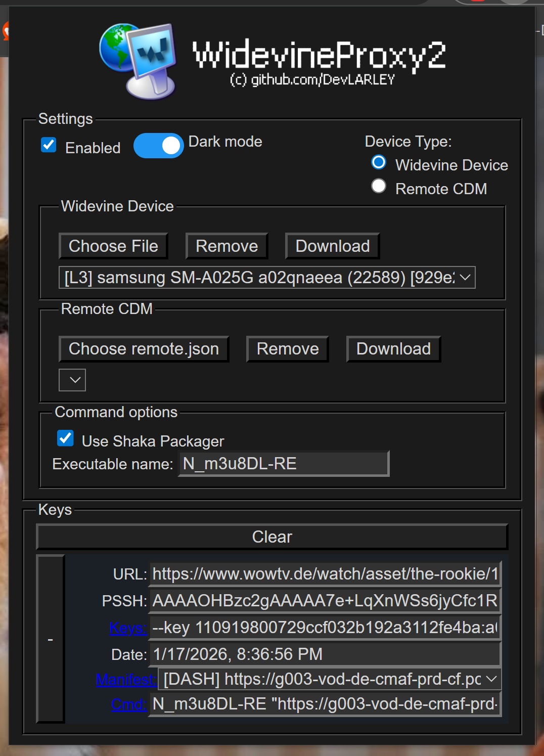Open the DASH manifest dropdown

click(x=330, y=679)
